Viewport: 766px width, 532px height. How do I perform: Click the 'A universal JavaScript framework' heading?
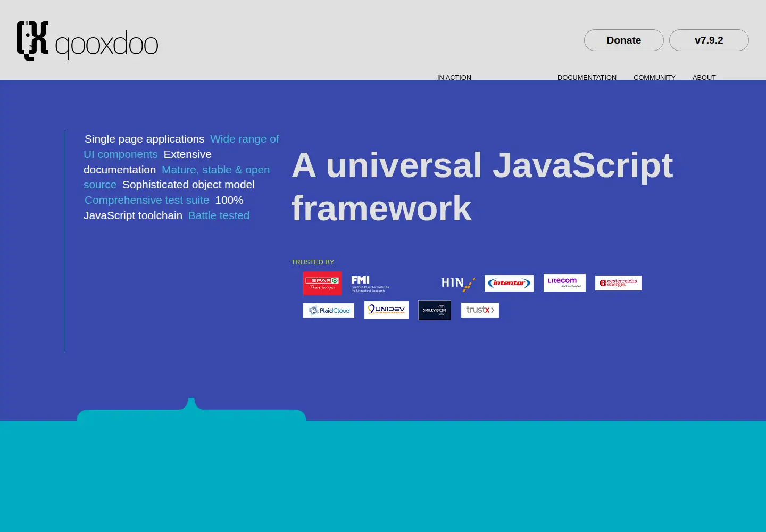(482, 186)
